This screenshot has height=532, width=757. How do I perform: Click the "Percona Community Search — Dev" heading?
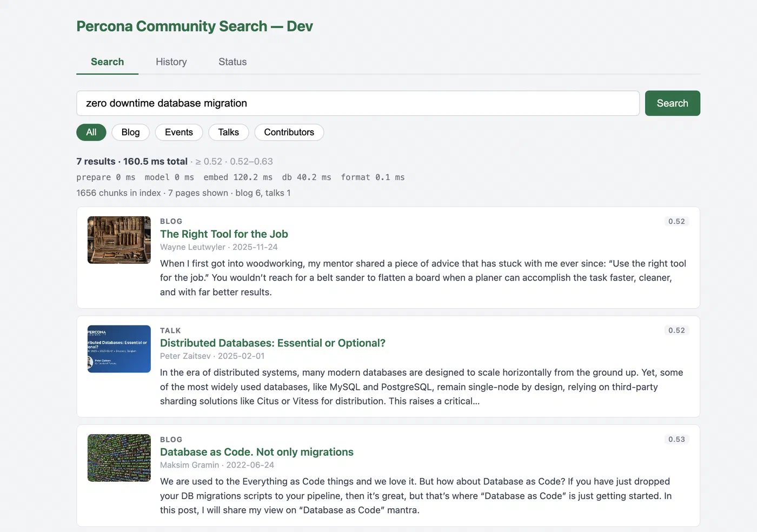(195, 26)
